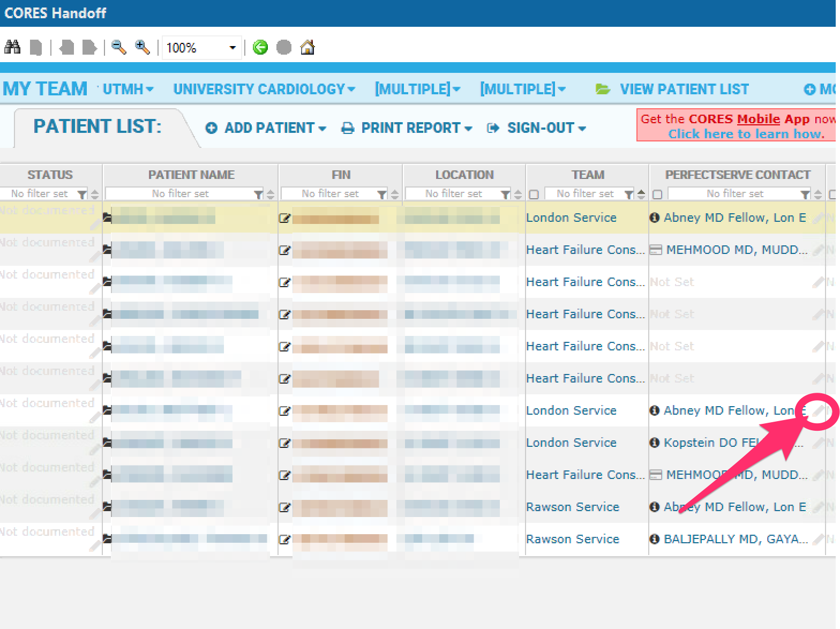Tick the PerfectServe Contact column filter checkbox

658,194
